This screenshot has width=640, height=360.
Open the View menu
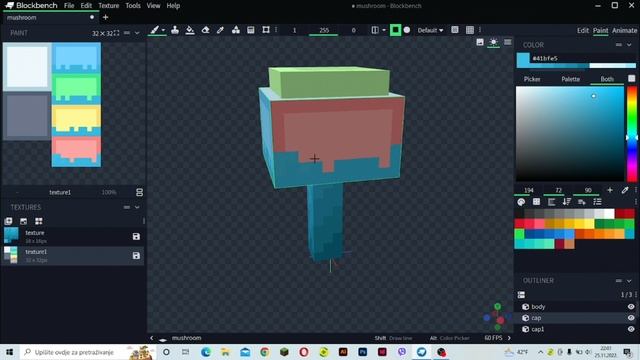[153, 6]
